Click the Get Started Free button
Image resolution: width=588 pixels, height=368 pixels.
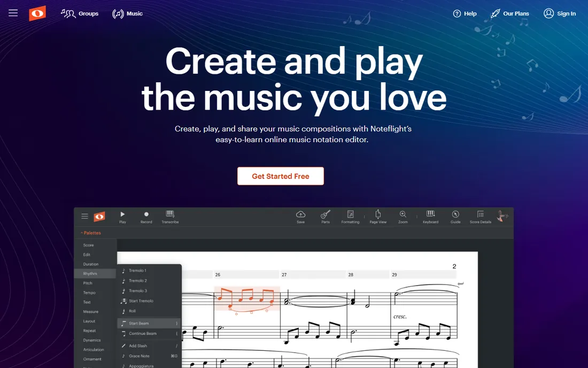point(281,176)
